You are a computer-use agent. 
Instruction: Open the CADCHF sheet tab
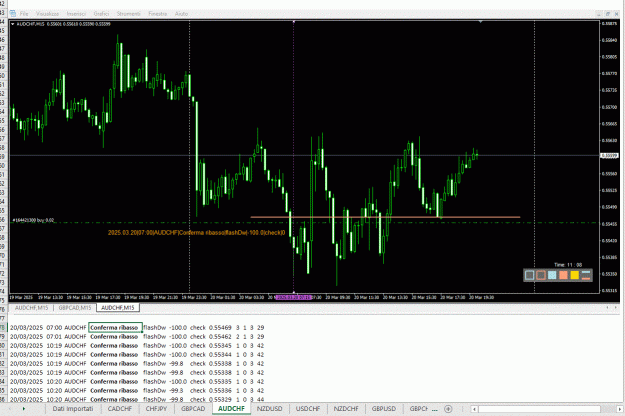[x=120, y=409]
